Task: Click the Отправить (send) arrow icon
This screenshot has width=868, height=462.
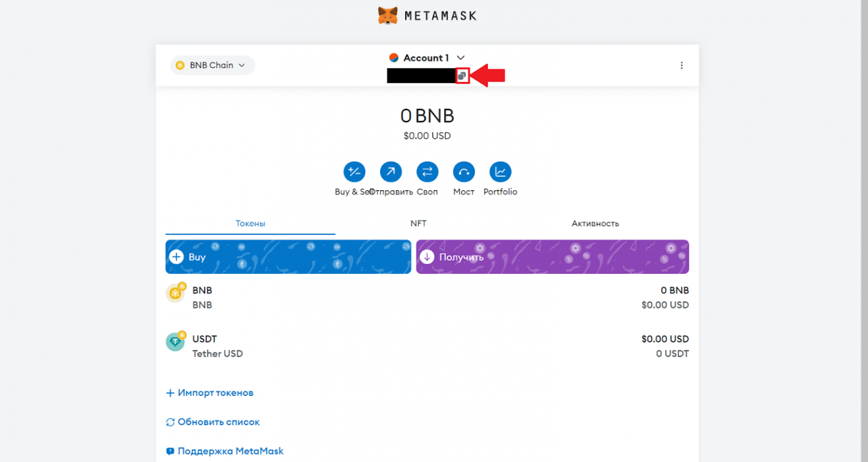Action: [390, 172]
